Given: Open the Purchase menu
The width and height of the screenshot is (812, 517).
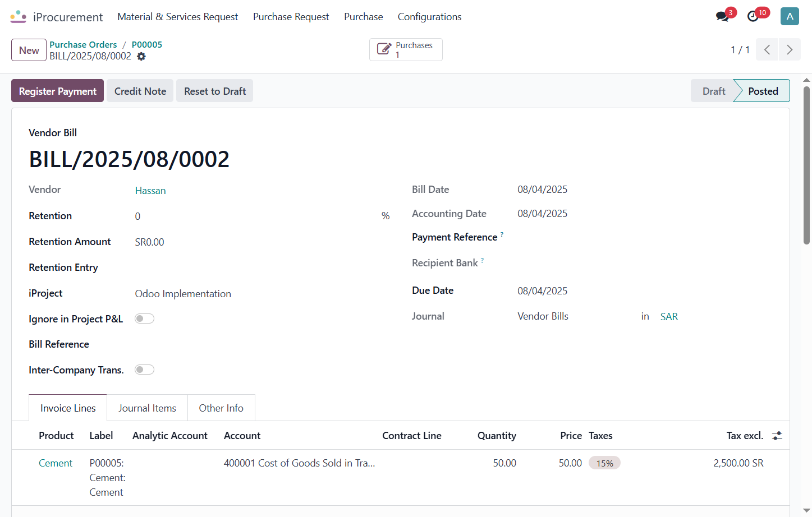Looking at the screenshot, I should [364, 17].
